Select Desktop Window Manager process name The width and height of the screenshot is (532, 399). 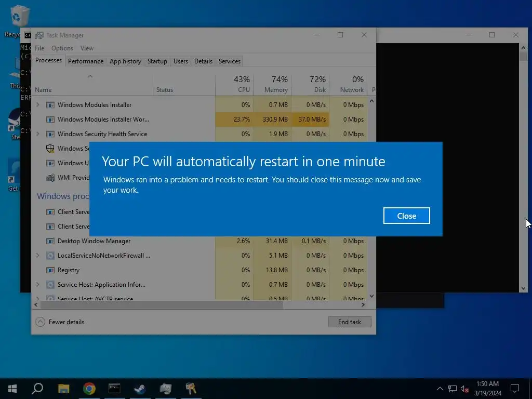pyautogui.click(x=94, y=241)
